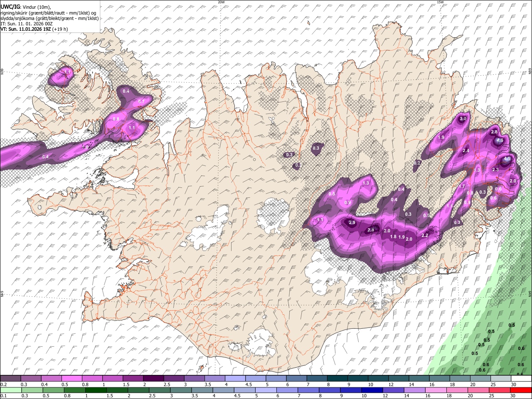This screenshot has width=532, height=399.
Task: Click the 'UWC/IG: Vindur (10m),' title text
Action: (x=25, y=7)
